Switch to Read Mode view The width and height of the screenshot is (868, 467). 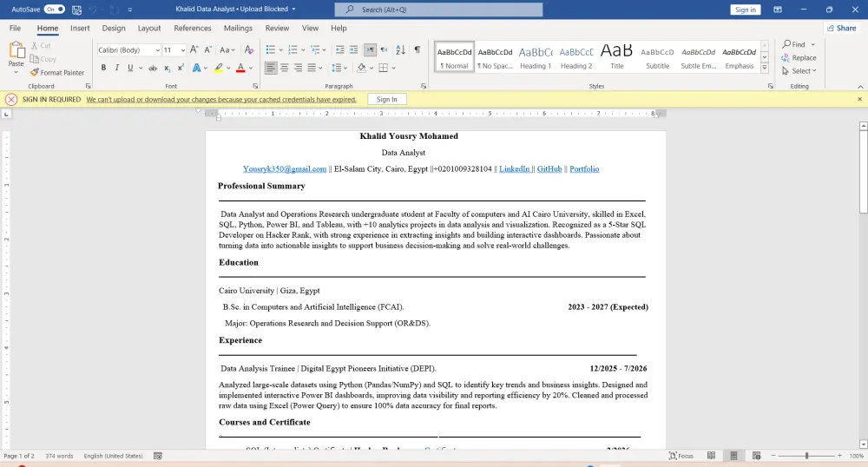click(712, 456)
